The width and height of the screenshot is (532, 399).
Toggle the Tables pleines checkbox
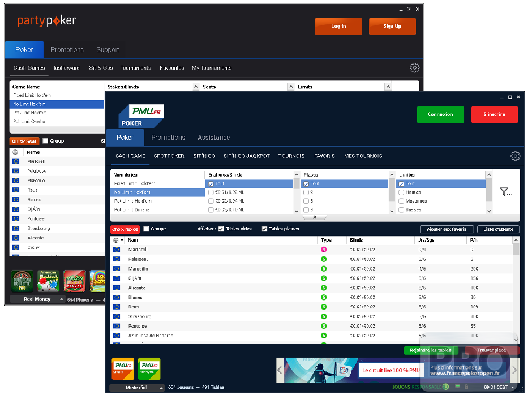tap(265, 229)
